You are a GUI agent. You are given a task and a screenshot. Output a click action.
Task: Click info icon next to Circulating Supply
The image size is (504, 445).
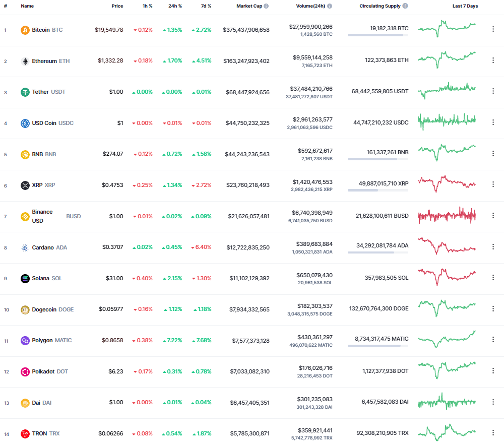[x=406, y=6]
